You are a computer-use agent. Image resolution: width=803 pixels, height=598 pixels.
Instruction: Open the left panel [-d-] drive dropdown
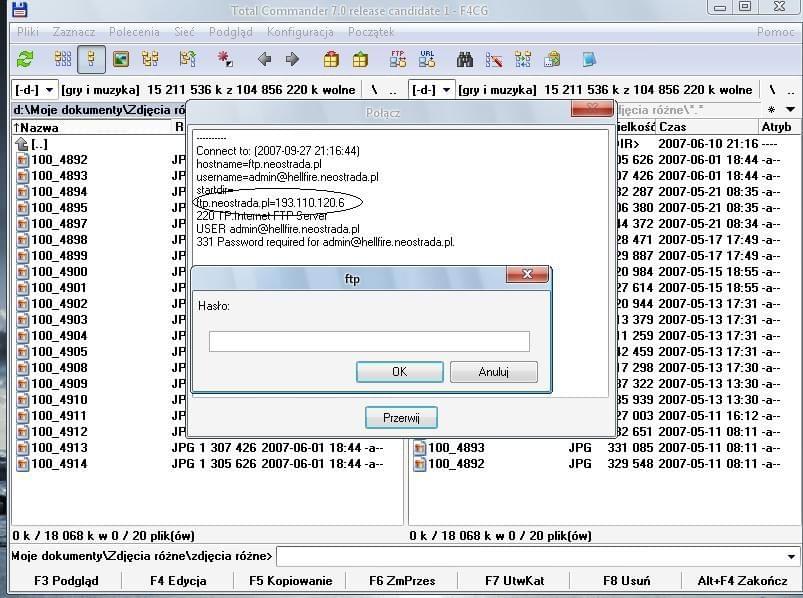coord(34,90)
